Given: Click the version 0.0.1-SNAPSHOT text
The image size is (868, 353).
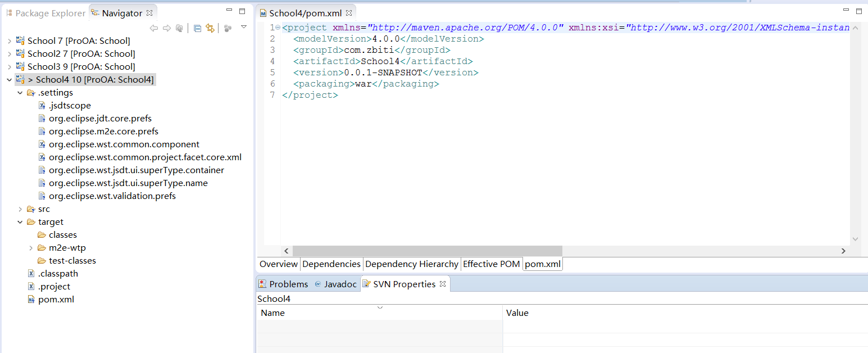Looking at the screenshot, I should (x=383, y=73).
